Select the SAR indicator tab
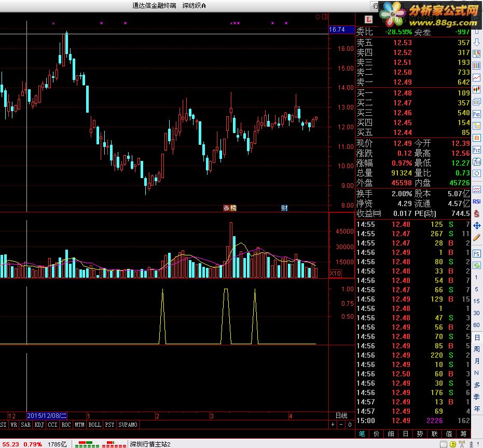The height and width of the screenshot is (448, 483). click(25, 425)
